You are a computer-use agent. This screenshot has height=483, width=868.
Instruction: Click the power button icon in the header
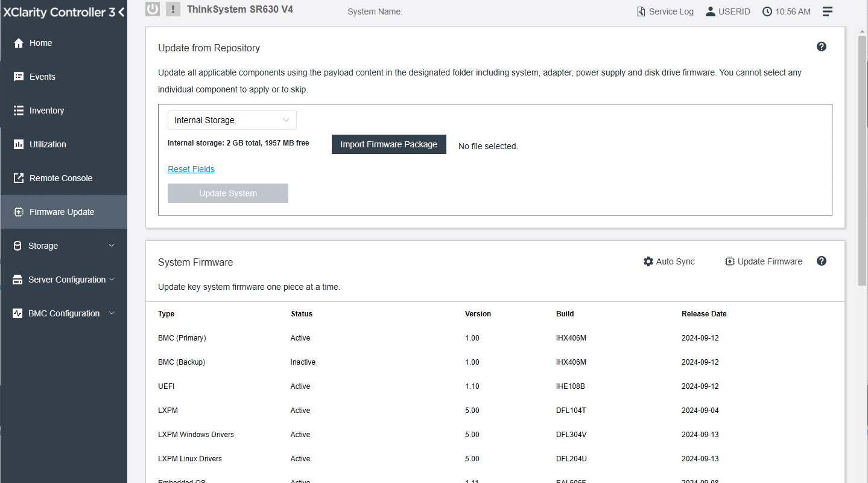(153, 9)
